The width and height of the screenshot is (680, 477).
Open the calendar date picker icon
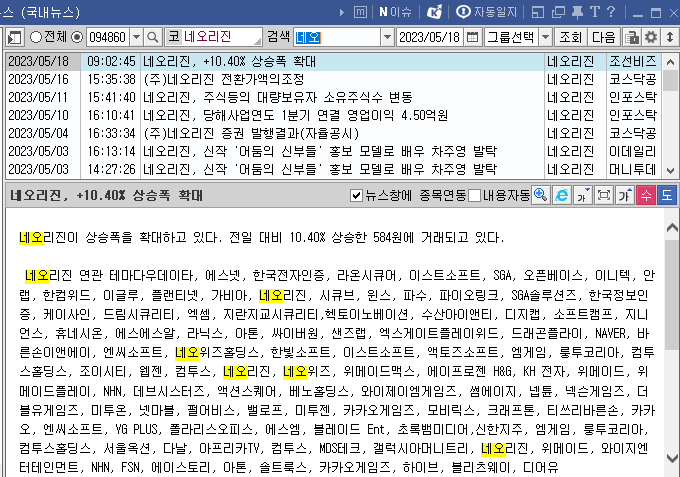pyautogui.click(x=473, y=37)
